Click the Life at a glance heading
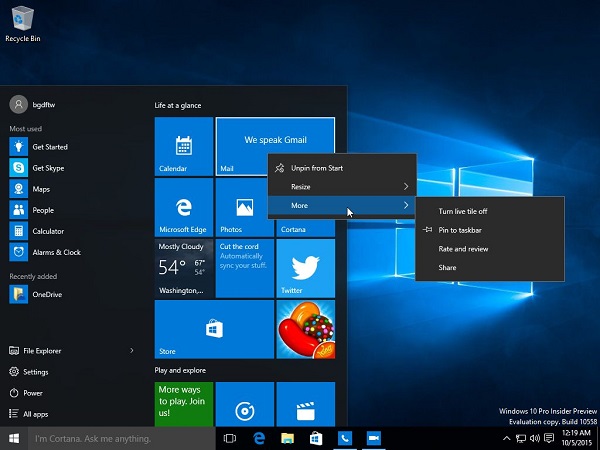 point(178,105)
